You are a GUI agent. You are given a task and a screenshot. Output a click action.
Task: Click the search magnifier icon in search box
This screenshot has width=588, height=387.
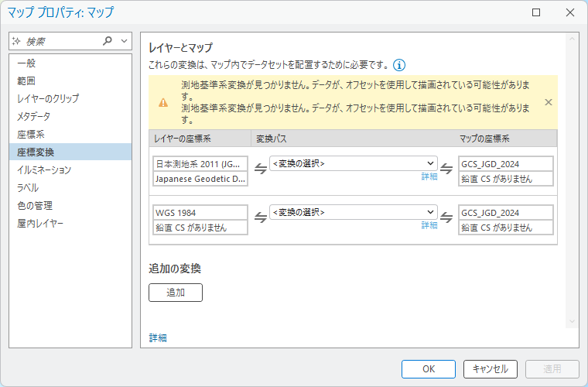pos(108,41)
